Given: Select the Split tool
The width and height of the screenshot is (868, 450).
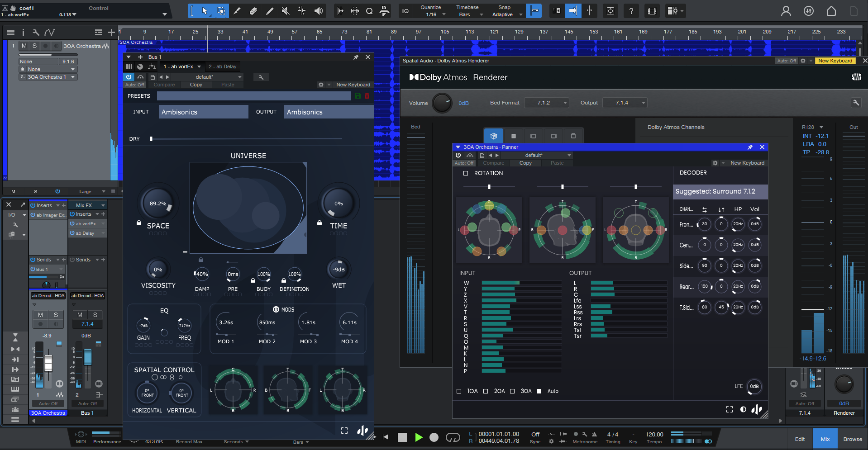Looking at the screenshot, I should [x=237, y=11].
